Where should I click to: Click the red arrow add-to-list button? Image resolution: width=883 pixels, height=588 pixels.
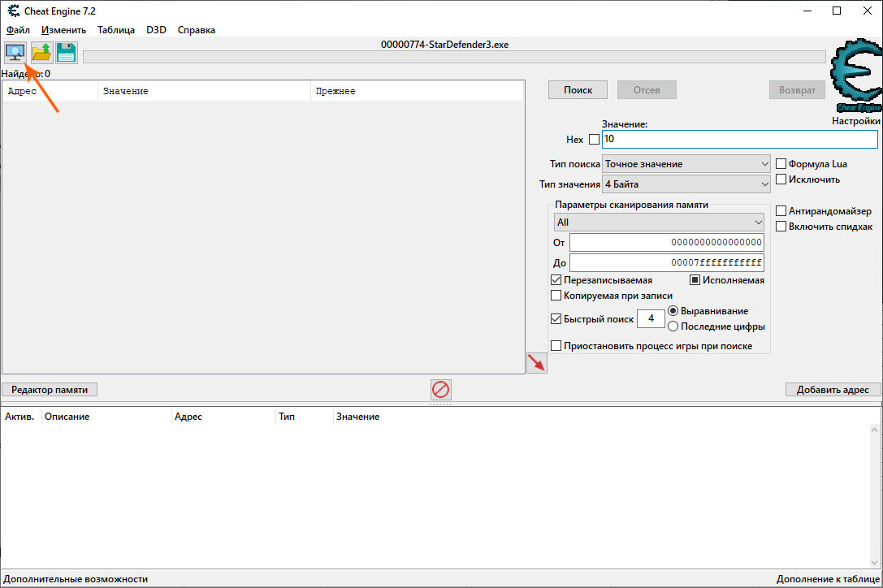[537, 363]
